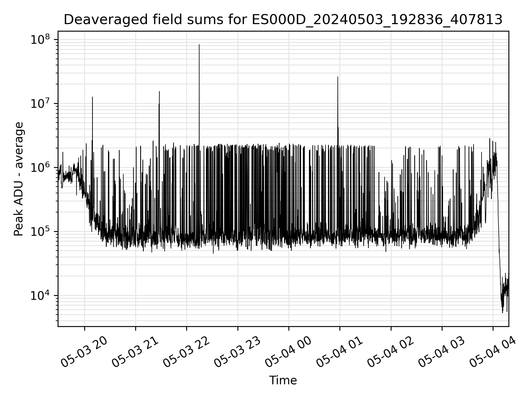Click the 10^4 y-axis tick label
The image size is (532, 399).
click(x=40, y=295)
